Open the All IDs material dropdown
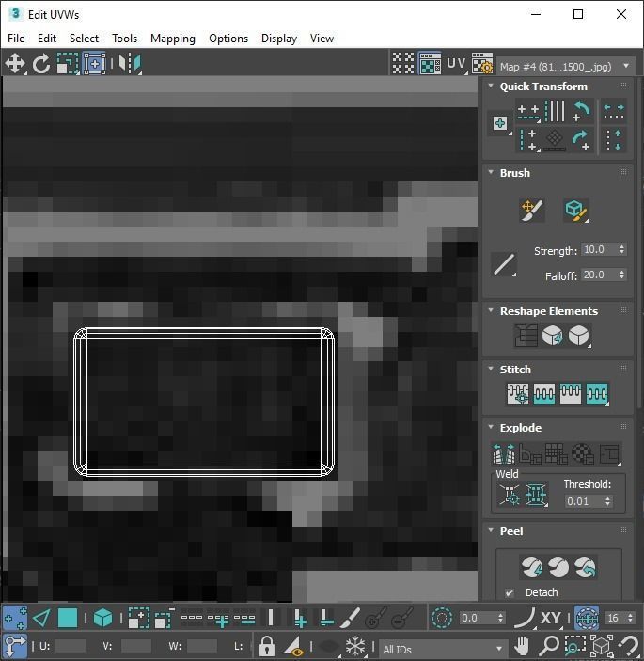This screenshot has width=644, height=661. click(443, 649)
